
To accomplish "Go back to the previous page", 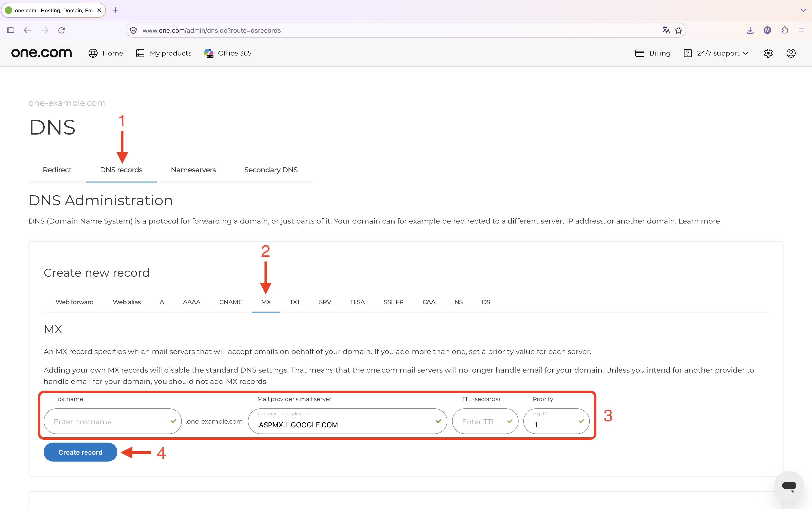I will (28, 30).
